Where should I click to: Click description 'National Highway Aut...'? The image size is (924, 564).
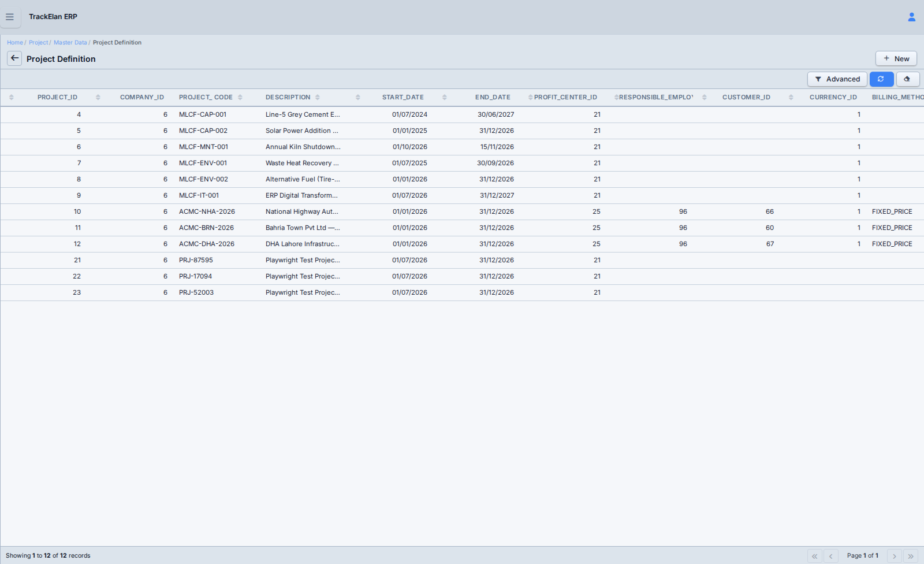(x=302, y=211)
